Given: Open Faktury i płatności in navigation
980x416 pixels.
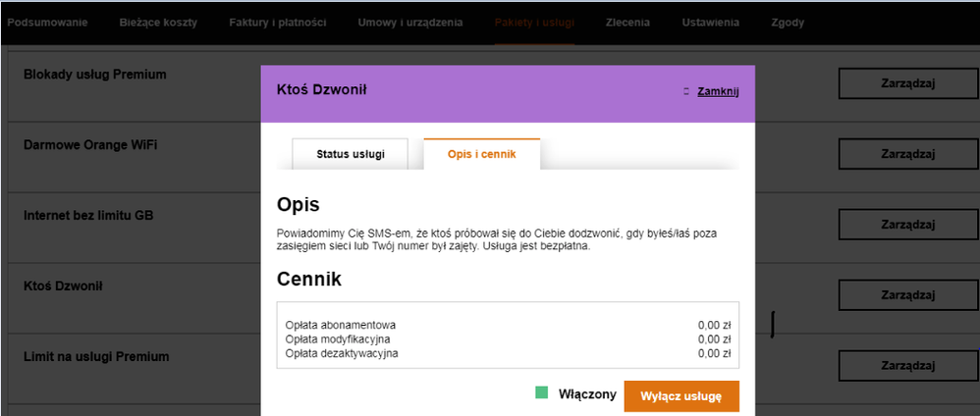Looking at the screenshot, I should click(x=278, y=22).
